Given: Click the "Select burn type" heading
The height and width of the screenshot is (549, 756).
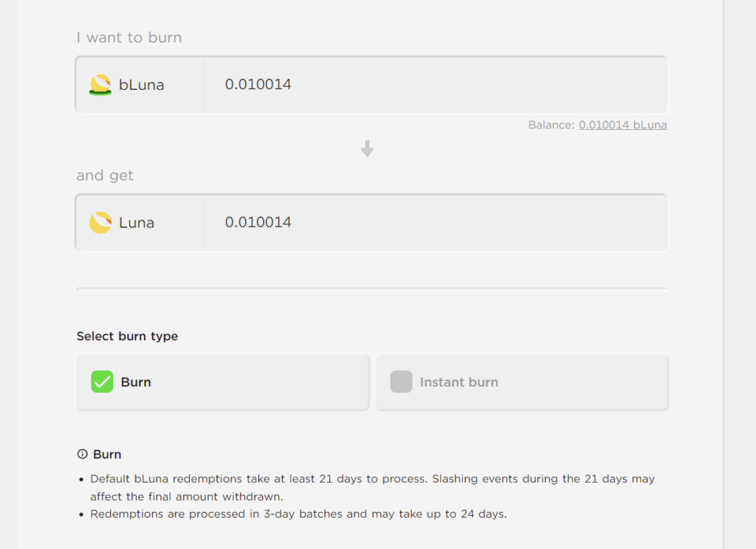Looking at the screenshot, I should [x=127, y=336].
